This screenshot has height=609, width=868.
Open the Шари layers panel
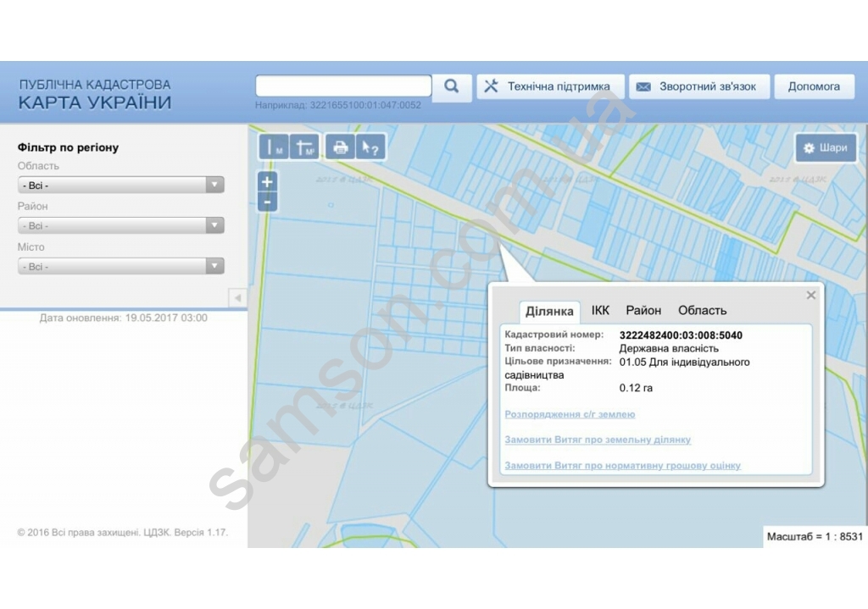pos(826,147)
